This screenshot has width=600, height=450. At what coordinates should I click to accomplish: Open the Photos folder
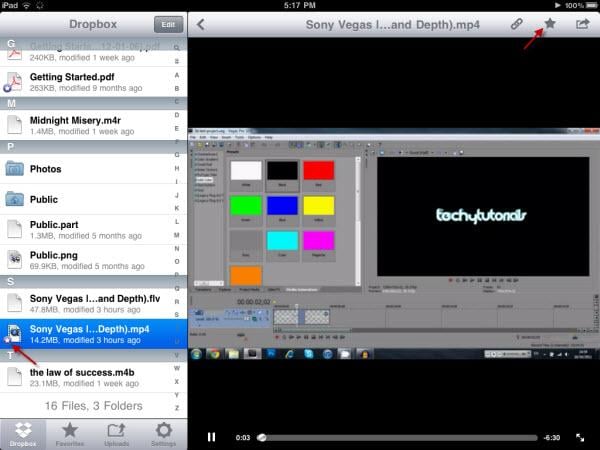coord(93,169)
